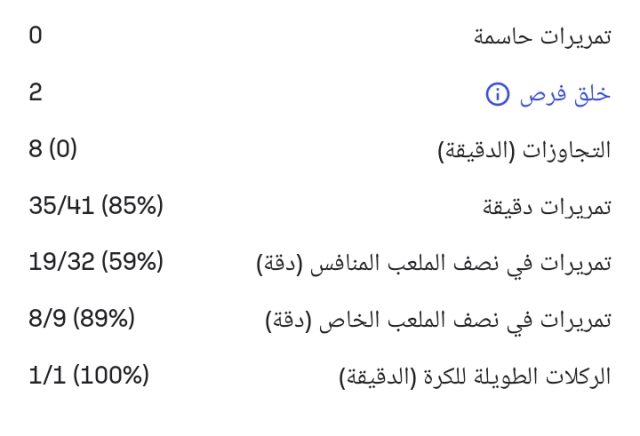Select the التجاوزات (الدقيقة) label
This screenshot has height=436, width=640.
point(524,152)
